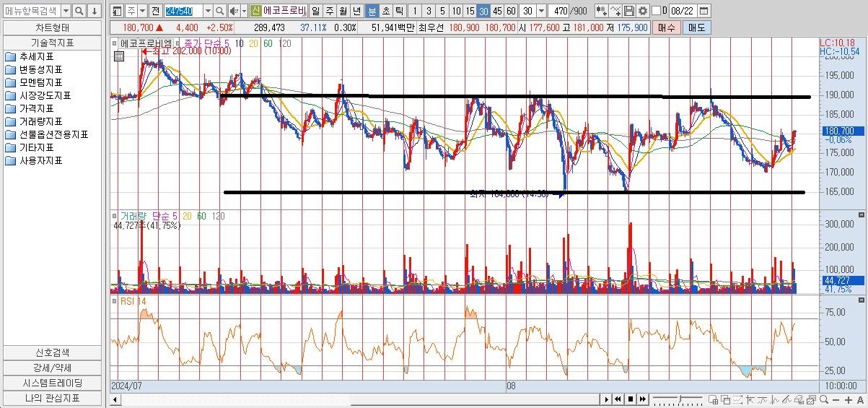Click the stock code search magnifier
Image resolution: width=868 pixels, height=408 pixels.
[219, 11]
